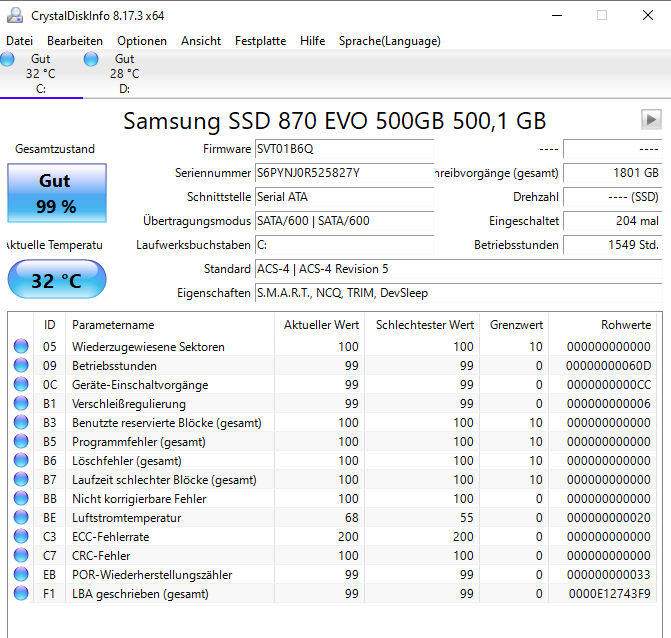The image size is (671, 638).
Task: Click worst value 55 of Luftstromtemperatur
Action: tap(466, 518)
